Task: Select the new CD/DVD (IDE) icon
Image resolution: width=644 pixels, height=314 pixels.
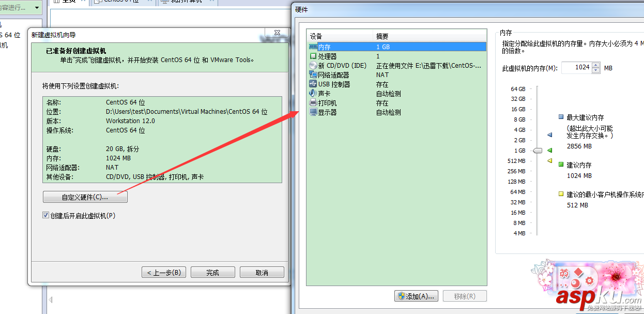Action: point(313,65)
